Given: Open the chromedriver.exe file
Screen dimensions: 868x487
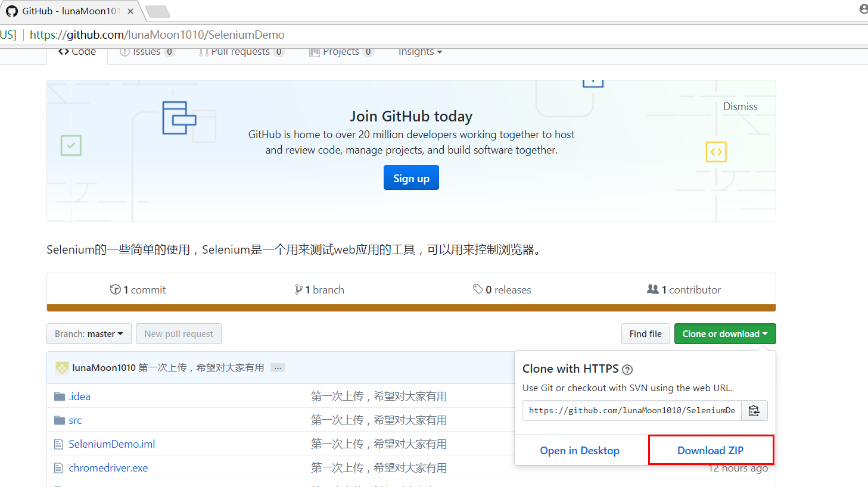Looking at the screenshot, I should [108, 468].
